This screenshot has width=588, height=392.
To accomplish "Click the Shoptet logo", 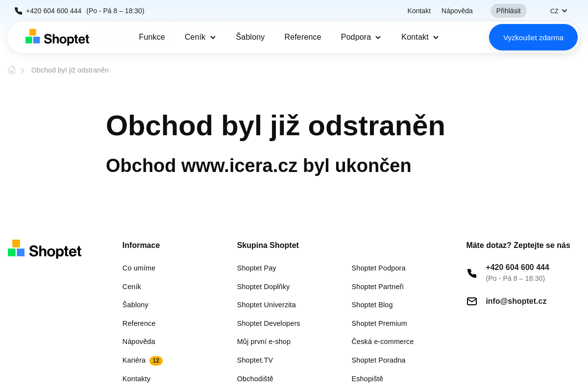I will coord(57,37).
